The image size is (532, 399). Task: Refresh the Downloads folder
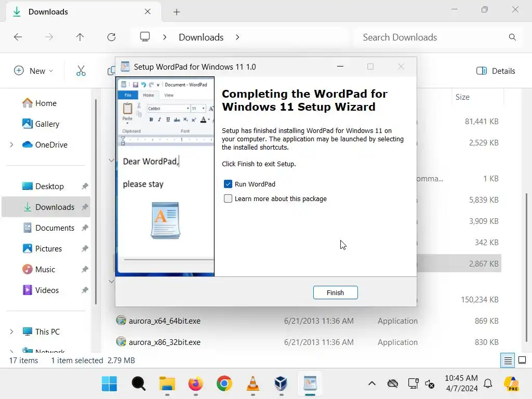(x=111, y=37)
